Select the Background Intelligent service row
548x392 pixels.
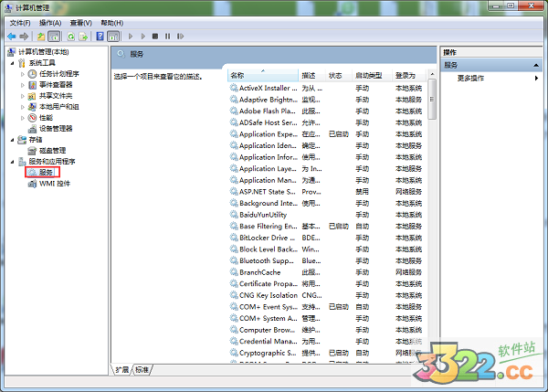(327, 203)
